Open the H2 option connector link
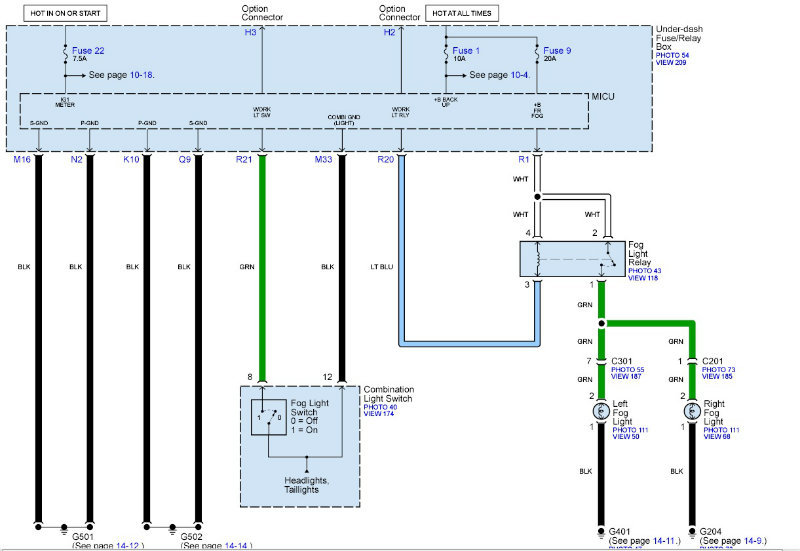Image resolution: width=800 pixels, height=551 pixels. (389, 33)
